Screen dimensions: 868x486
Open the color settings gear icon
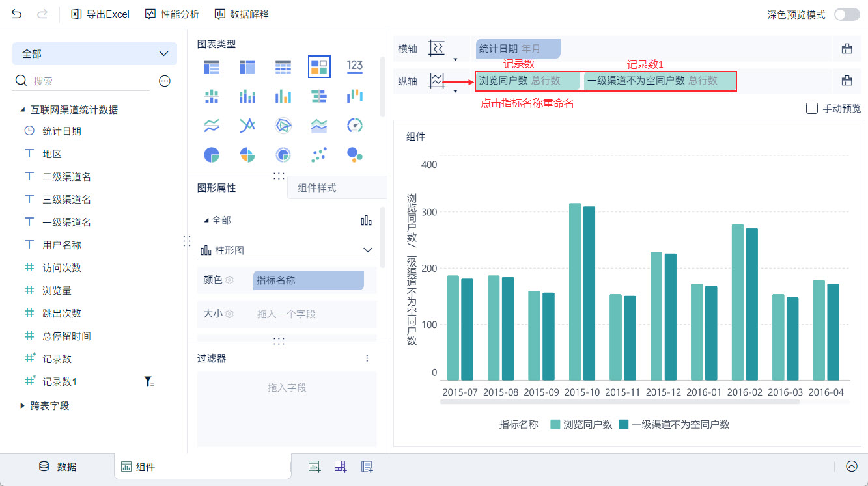point(229,280)
